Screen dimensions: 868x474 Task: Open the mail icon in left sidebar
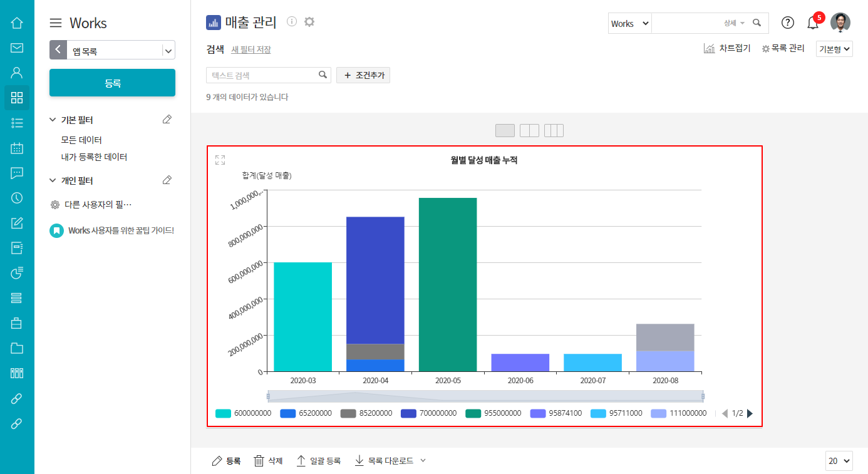(17, 48)
